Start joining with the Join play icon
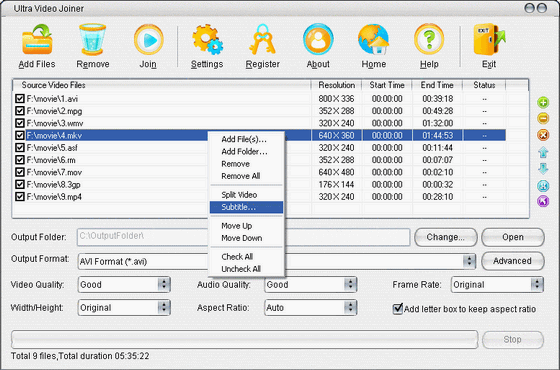 tap(149, 39)
